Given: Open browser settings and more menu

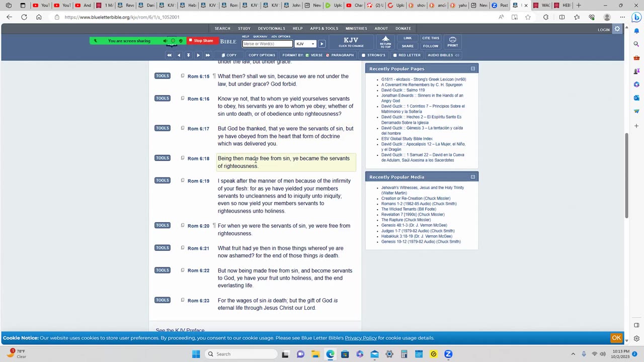Looking at the screenshot, I should pos(621,17).
